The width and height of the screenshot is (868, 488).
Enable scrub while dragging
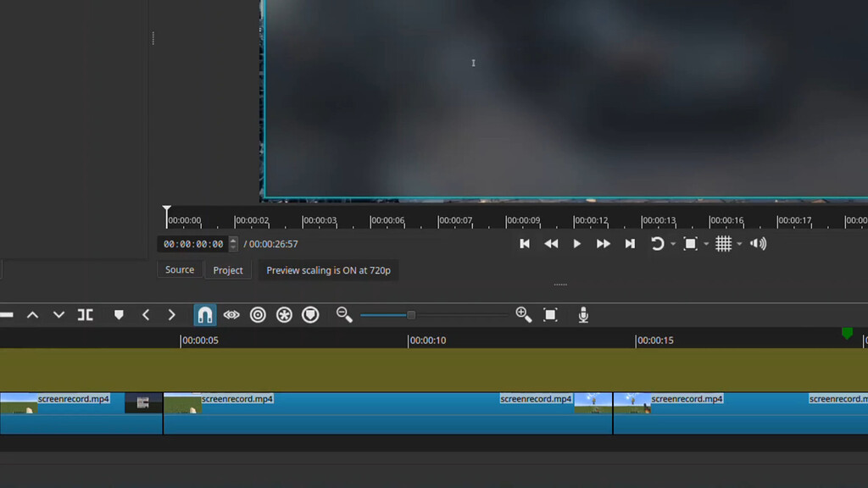click(231, 314)
